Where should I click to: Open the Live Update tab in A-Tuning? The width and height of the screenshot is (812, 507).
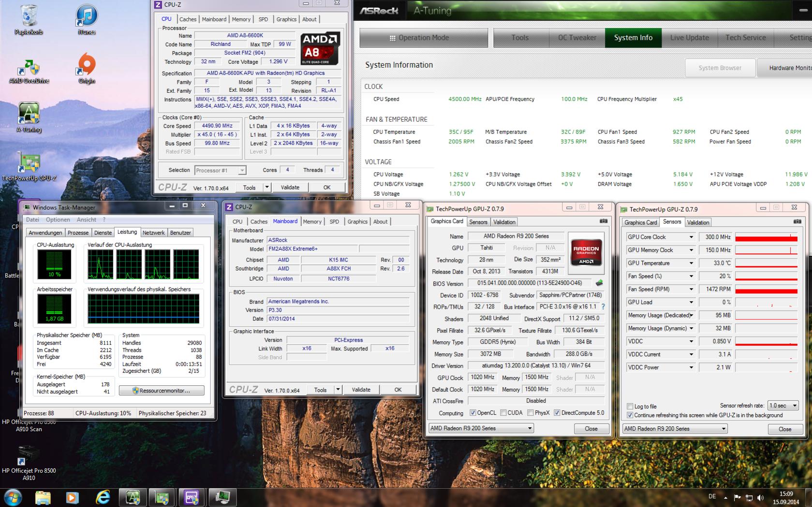tap(690, 38)
